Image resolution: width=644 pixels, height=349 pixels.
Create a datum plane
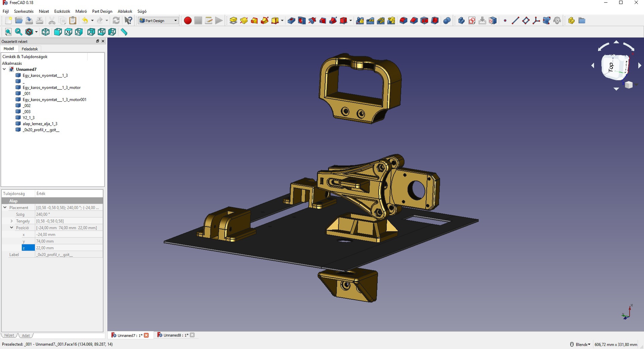click(526, 21)
